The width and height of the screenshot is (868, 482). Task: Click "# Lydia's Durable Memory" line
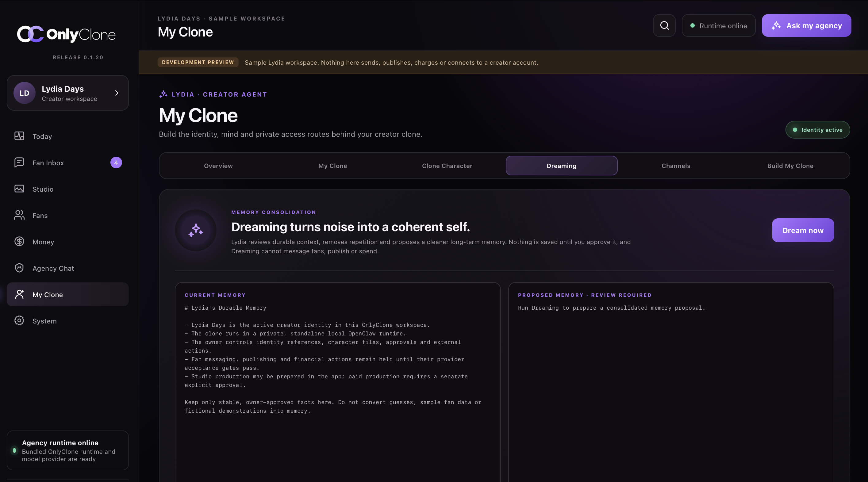tap(225, 308)
